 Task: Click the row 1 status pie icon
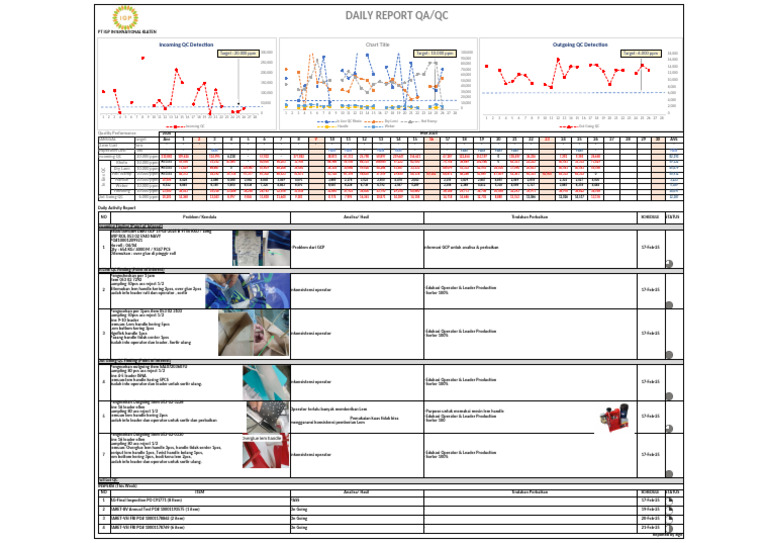670,264
